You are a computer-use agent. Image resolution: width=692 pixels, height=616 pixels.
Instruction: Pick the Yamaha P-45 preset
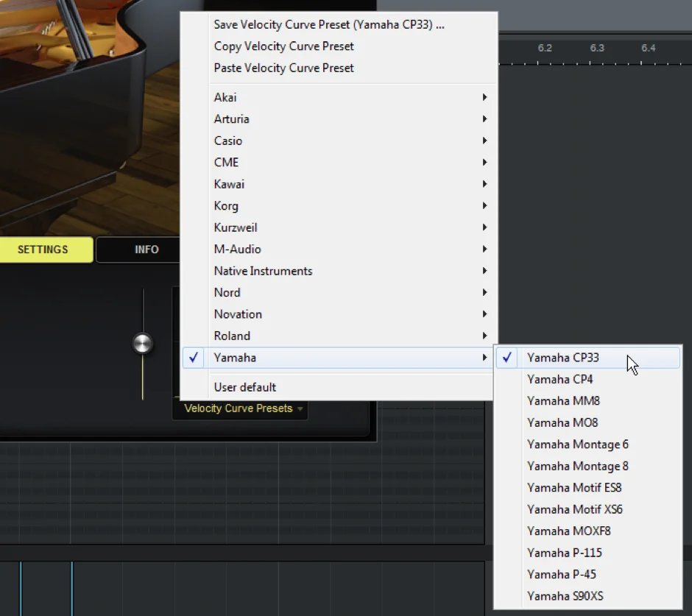588,574
